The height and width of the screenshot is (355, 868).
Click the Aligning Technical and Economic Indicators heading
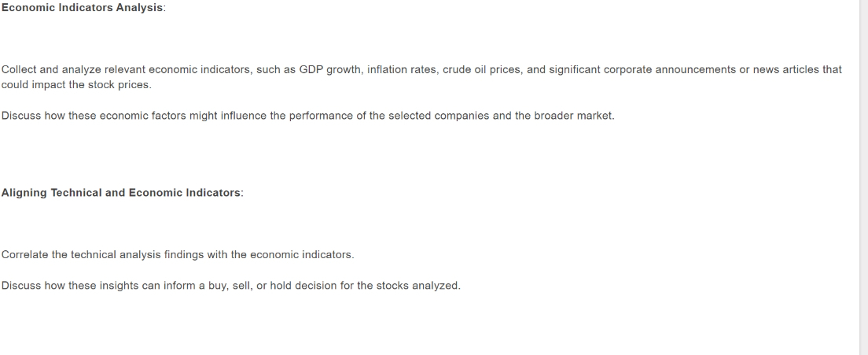122,193
